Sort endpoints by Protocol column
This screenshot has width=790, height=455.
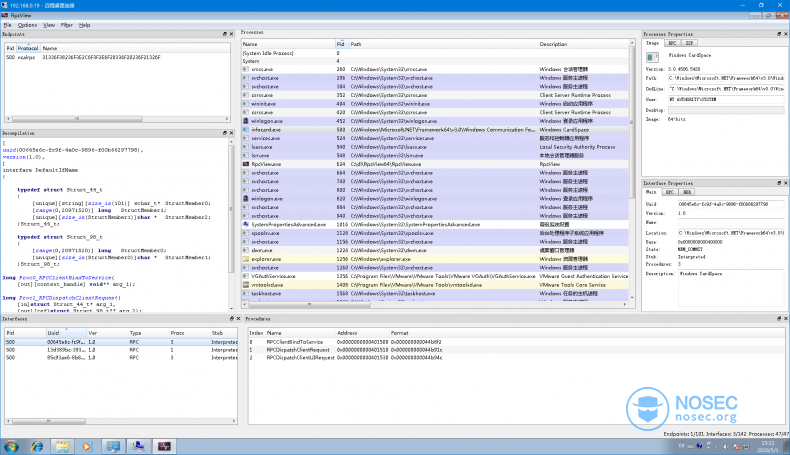(x=28, y=48)
